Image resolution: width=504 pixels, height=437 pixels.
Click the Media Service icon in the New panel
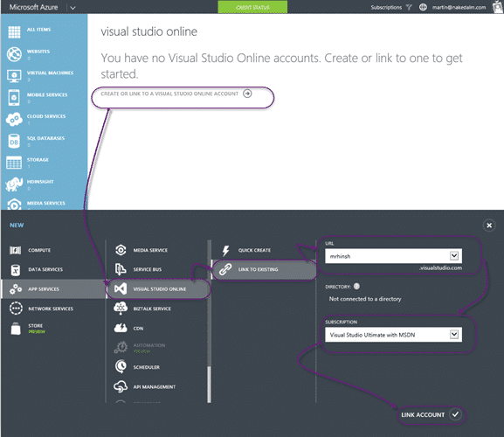tap(121, 250)
